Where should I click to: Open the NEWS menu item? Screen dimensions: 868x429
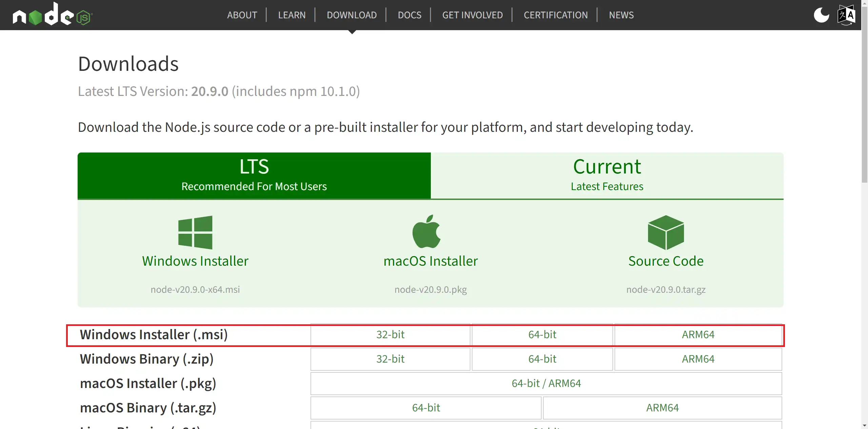[x=621, y=15]
